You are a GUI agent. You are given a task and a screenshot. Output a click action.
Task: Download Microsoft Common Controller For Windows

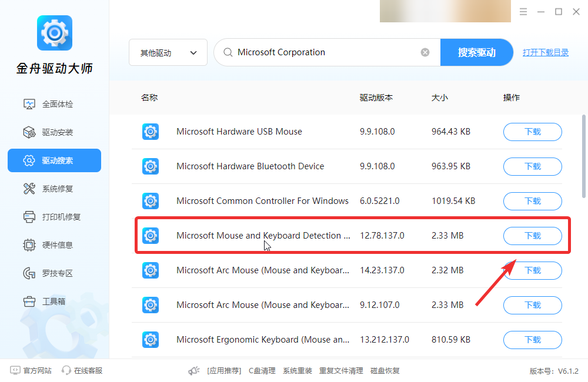click(533, 202)
